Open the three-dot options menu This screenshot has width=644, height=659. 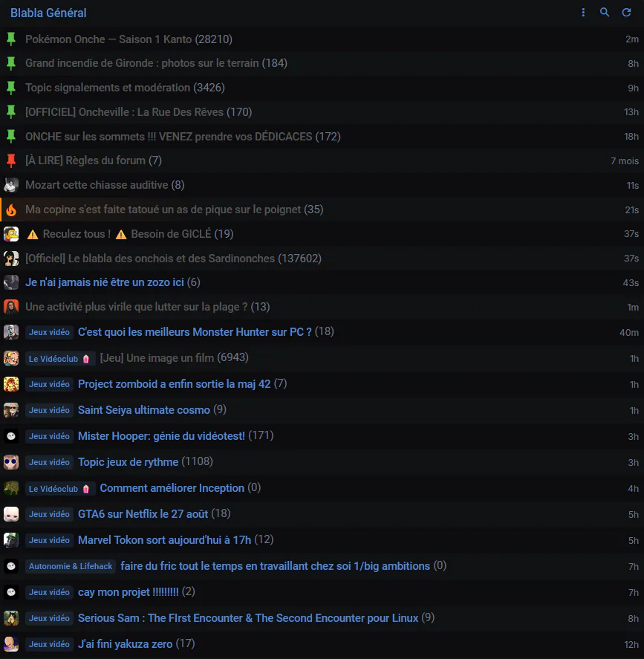583,13
